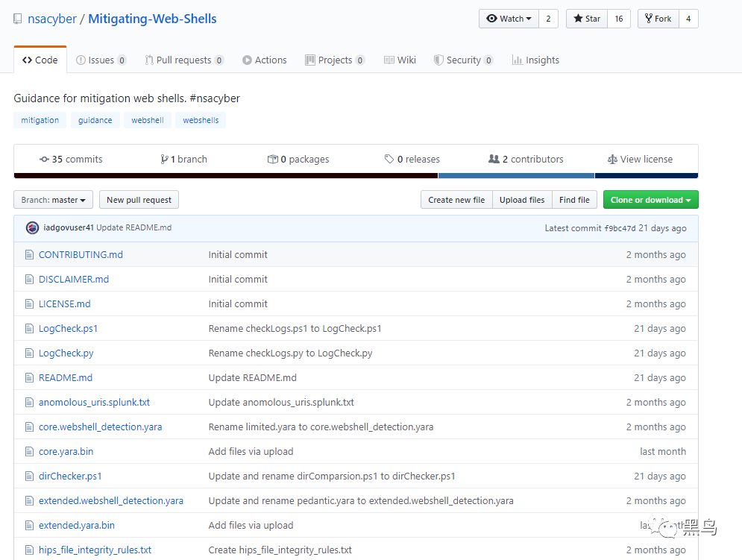This screenshot has width=742, height=560.
Task: Expand Clone or download dropdown
Action: [651, 200]
